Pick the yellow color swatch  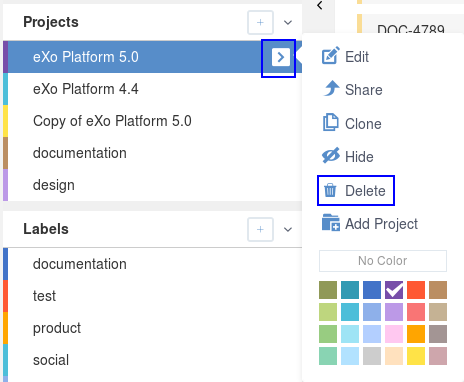click(416, 356)
